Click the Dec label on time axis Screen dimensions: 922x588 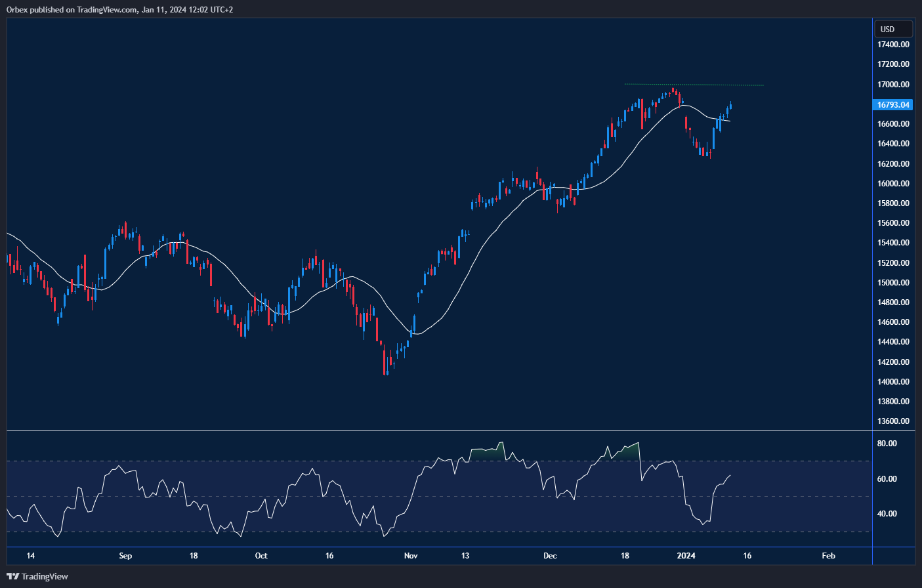[x=550, y=556]
